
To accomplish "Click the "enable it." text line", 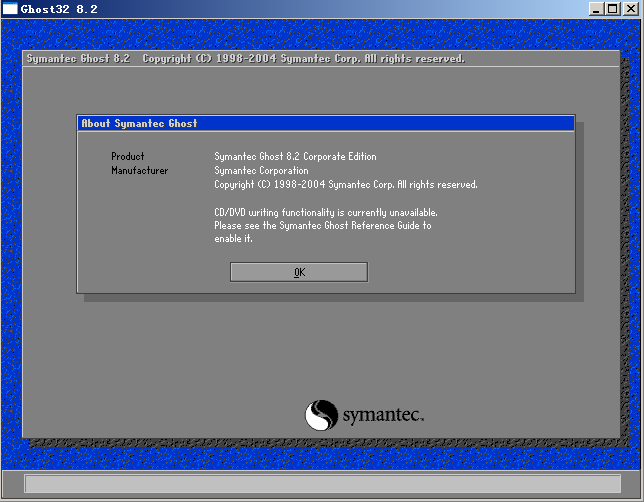I will pos(233,238).
